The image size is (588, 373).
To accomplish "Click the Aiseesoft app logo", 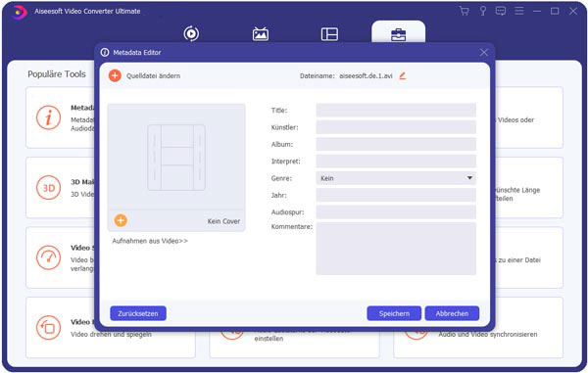I will [19, 12].
